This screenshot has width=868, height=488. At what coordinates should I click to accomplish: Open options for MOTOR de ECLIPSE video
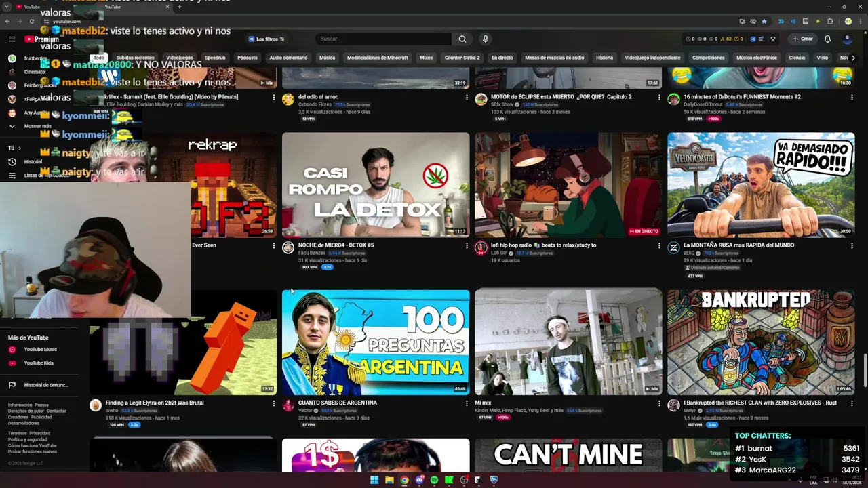[x=659, y=97]
